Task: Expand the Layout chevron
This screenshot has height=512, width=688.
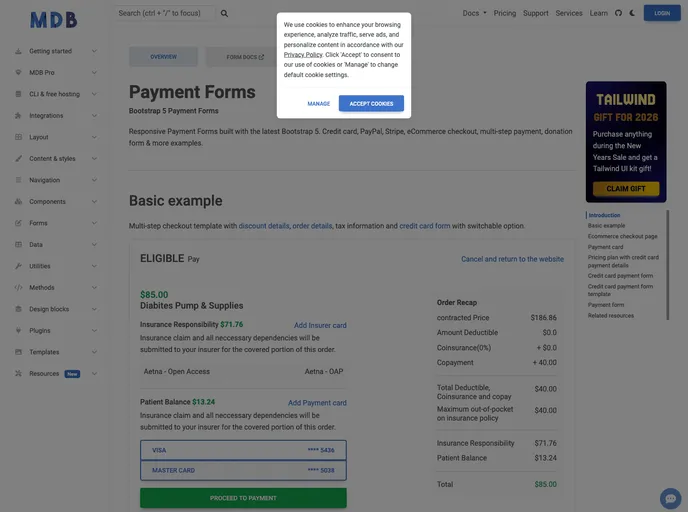Action: click(x=94, y=137)
